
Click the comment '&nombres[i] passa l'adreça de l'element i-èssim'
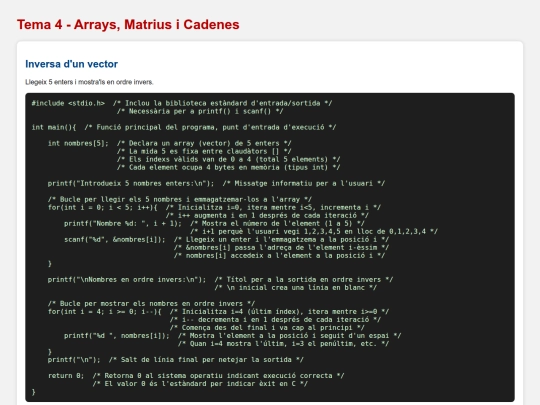tap(281, 247)
